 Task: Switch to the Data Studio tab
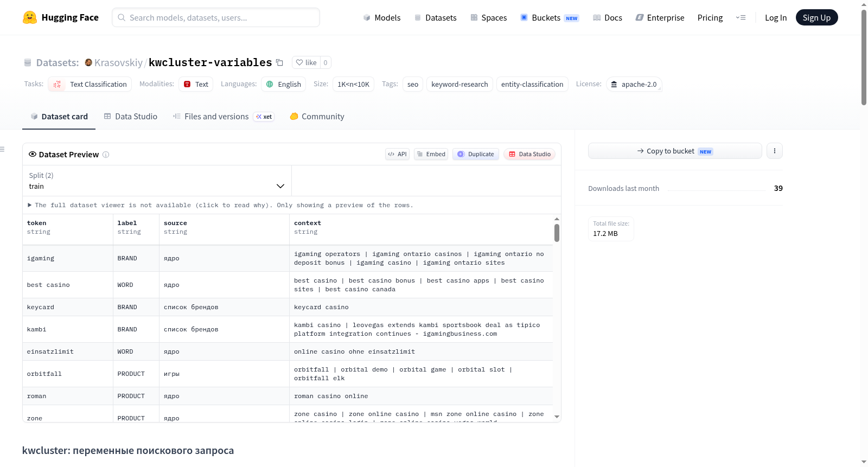pos(131,117)
